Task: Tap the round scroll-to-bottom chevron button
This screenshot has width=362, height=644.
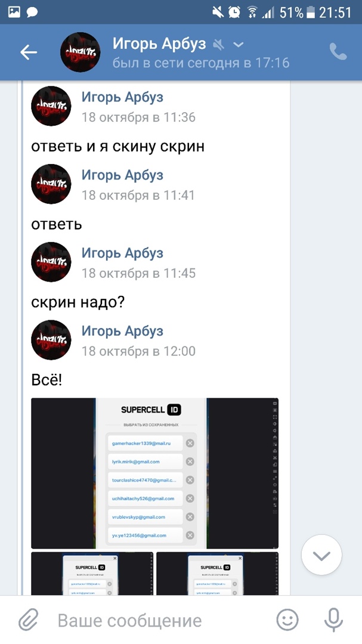Action: (x=321, y=555)
